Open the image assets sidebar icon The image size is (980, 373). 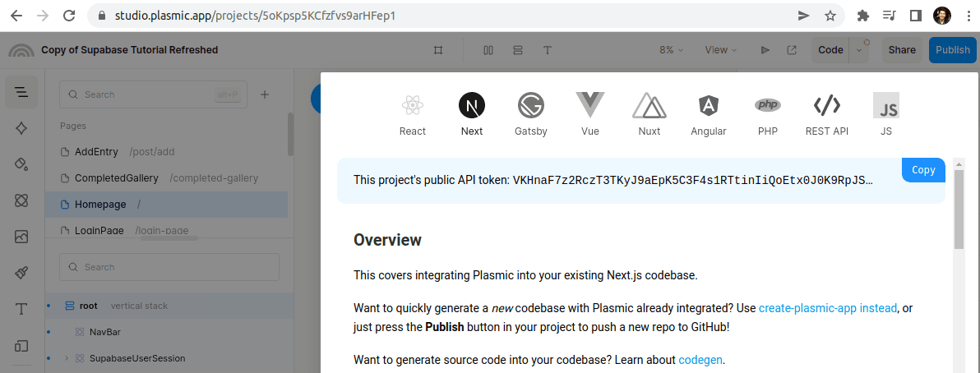click(x=21, y=236)
